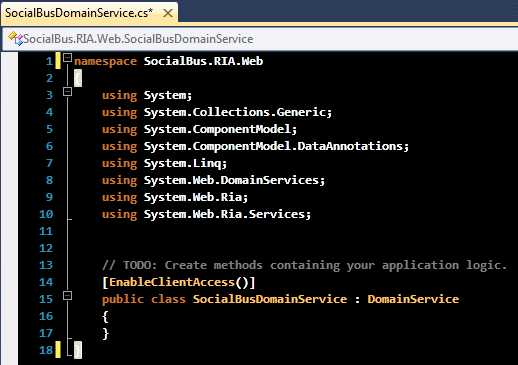Close the SocialBusDomainService.cs tab
Screen dimensions: 518x365
[x=168, y=13]
